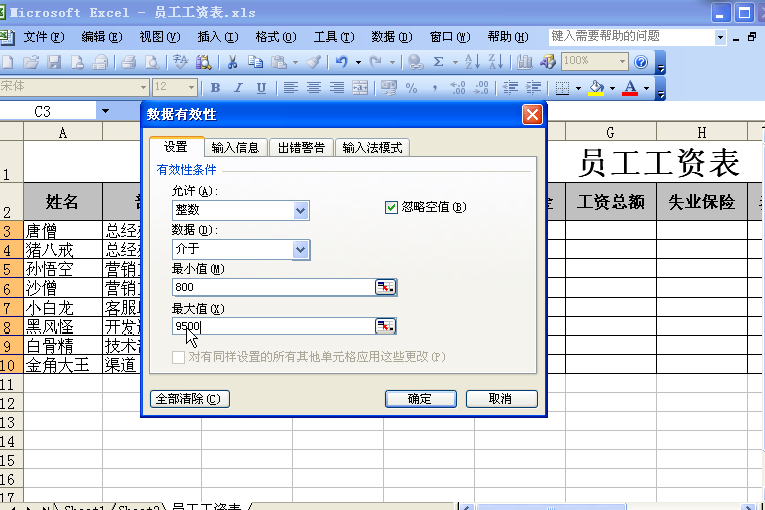Image resolution: width=765 pixels, height=510 pixels.
Task: Click the Increase Decimal icon
Action: 458,88
